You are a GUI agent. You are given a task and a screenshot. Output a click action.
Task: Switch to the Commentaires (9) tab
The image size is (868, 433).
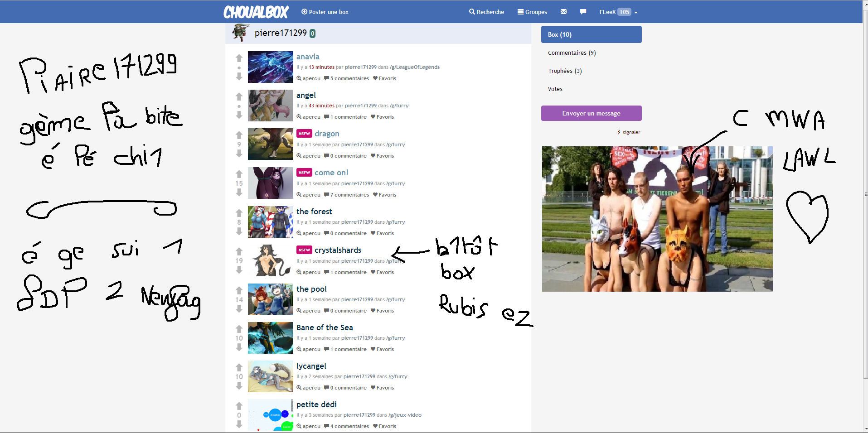click(572, 53)
